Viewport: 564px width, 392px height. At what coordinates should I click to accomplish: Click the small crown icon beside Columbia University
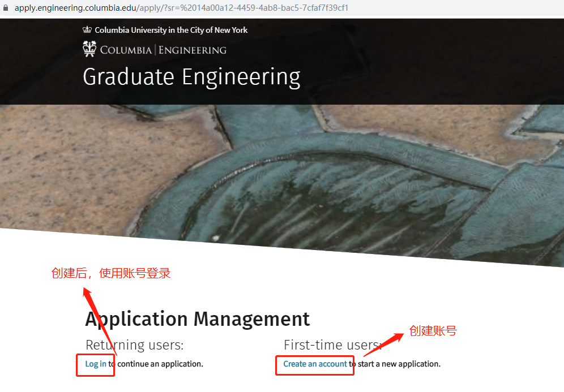[87, 30]
